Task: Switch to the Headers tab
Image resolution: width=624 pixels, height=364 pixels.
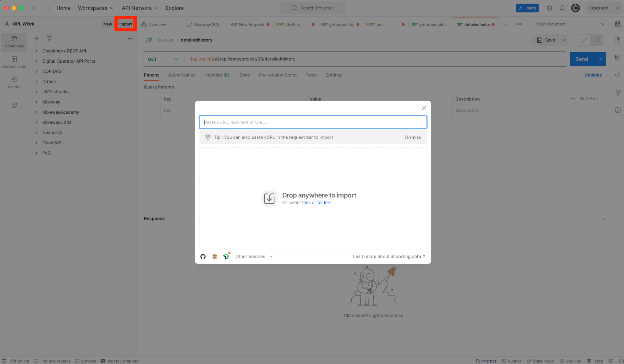Action: [x=217, y=75]
